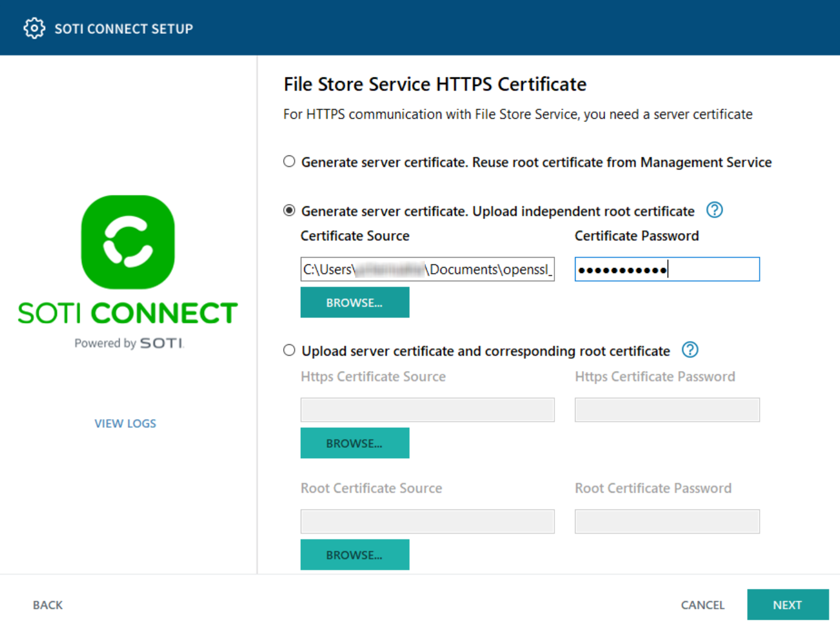The image size is (840, 630).
Task: Click the Root Certificate Password field
Action: click(667, 521)
